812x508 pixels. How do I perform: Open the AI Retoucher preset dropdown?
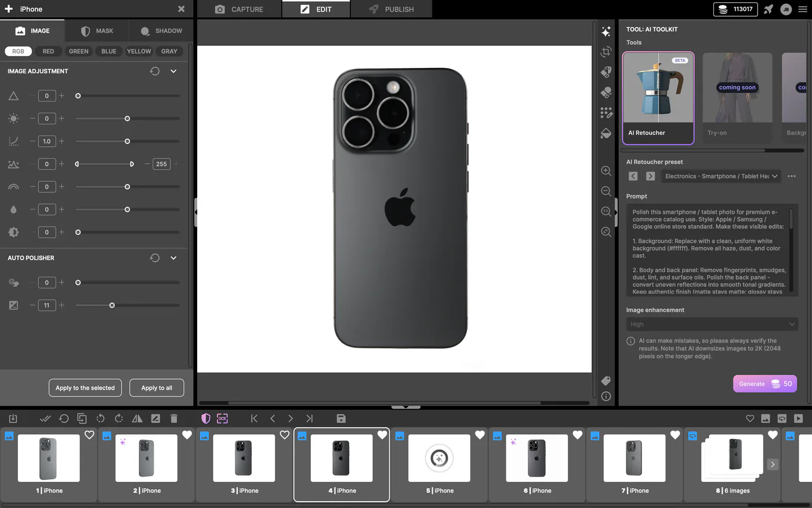click(721, 176)
